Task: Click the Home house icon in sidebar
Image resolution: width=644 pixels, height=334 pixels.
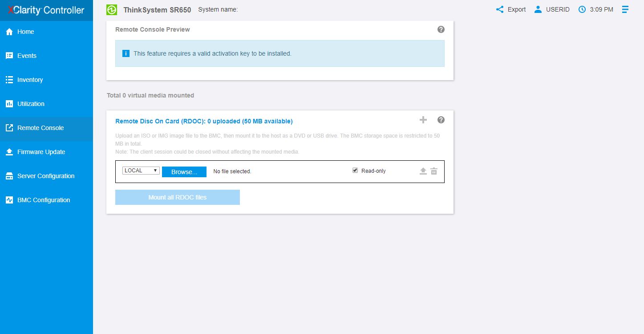Action: (x=9, y=32)
